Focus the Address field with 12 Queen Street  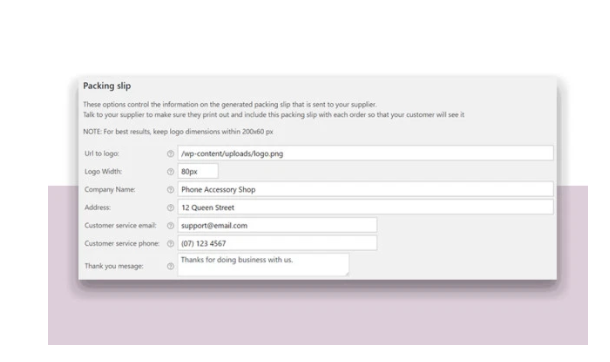click(x=365, y=207)
